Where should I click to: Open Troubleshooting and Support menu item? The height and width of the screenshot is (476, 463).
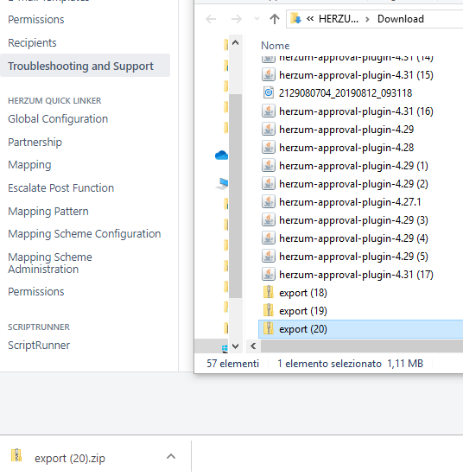pos(80,66)
